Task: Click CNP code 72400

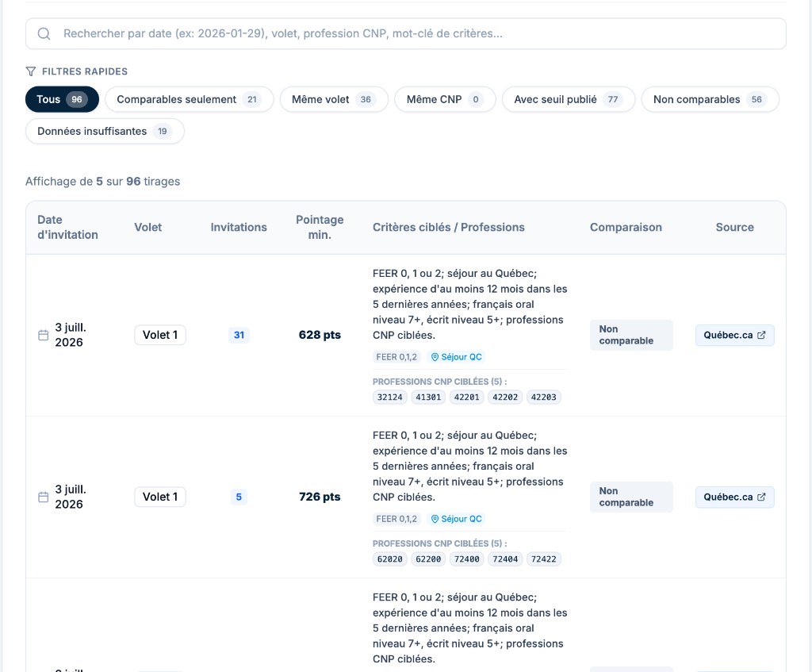Action: click(x=466, y=559)
